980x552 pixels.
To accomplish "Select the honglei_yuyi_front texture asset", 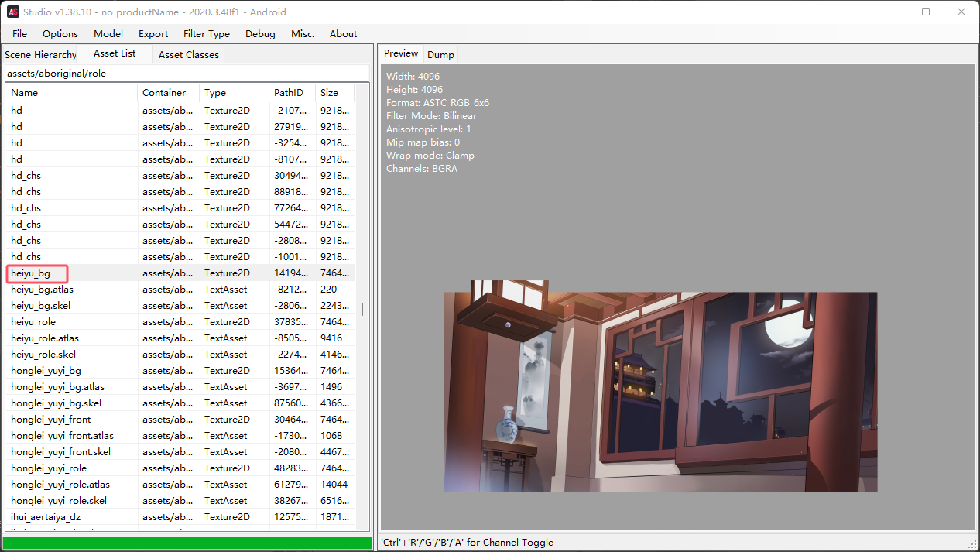I will [180, 420].
